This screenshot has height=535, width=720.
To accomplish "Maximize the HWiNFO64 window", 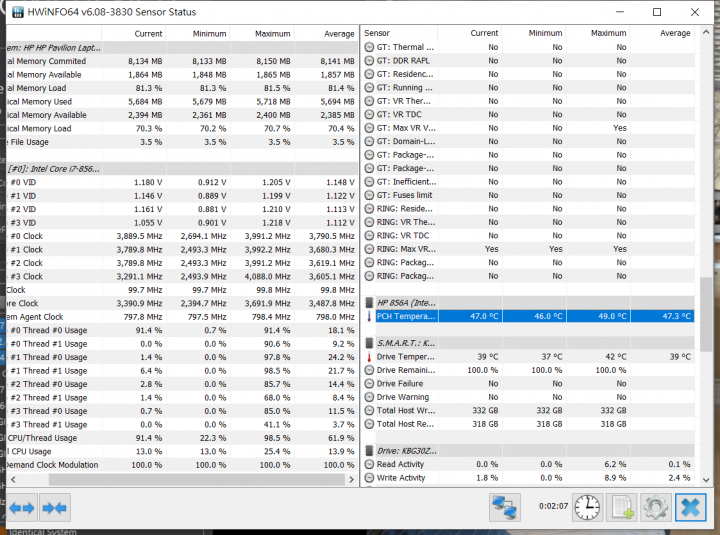I will 657,12.
